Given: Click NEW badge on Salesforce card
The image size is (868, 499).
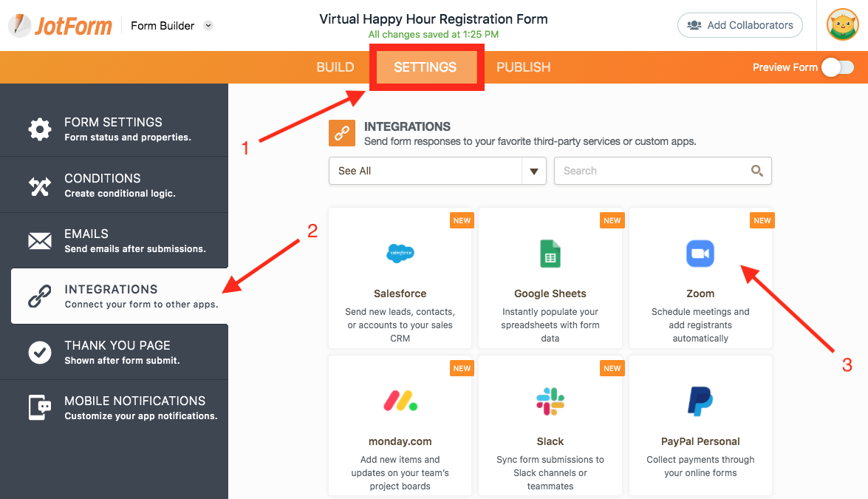Looking at the screenshot, I should [x=462, y=220].
